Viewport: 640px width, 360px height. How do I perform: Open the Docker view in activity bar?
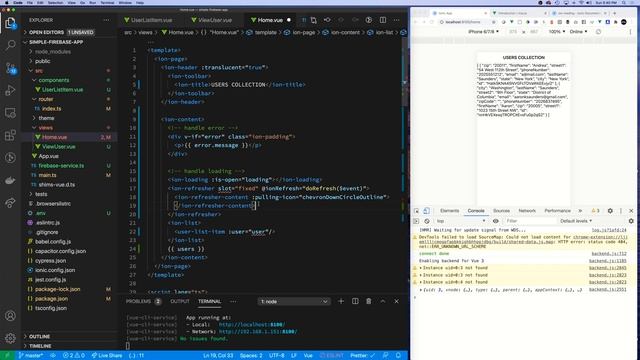10,180
